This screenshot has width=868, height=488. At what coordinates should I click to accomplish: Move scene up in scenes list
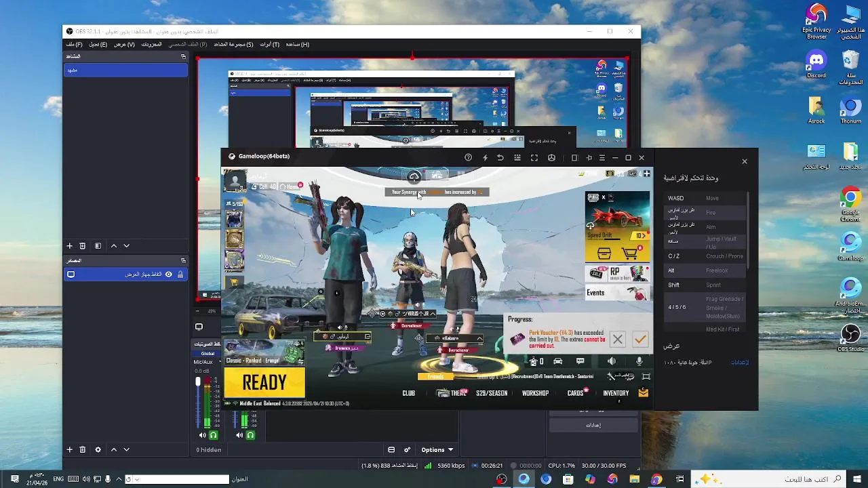pyautogui.click(x=114, y=246)
